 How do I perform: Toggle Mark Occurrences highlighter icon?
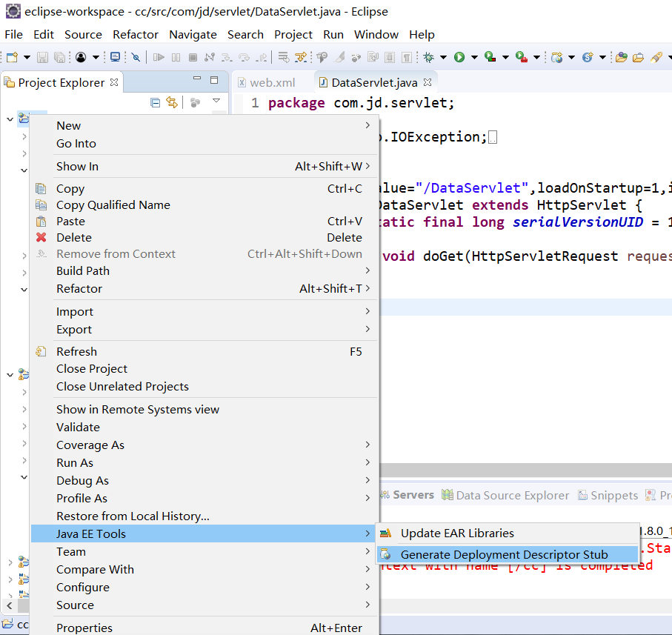(x=340, y=57)
